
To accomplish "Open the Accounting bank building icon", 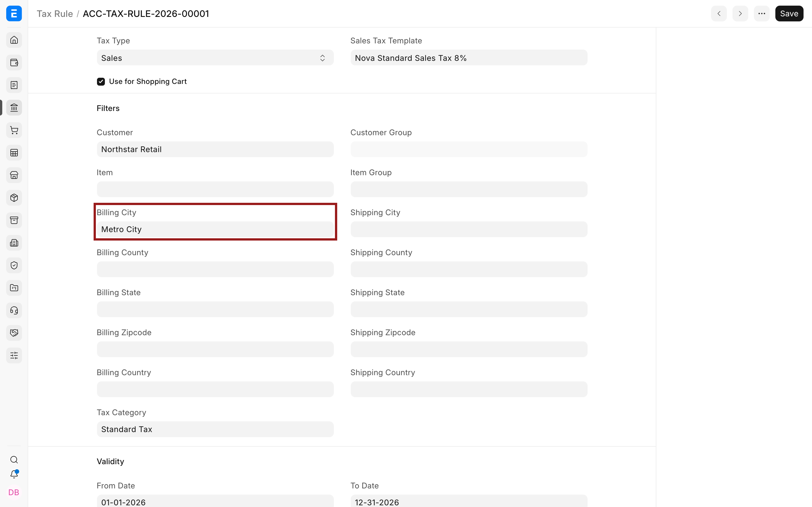I will tap(14, 108).
